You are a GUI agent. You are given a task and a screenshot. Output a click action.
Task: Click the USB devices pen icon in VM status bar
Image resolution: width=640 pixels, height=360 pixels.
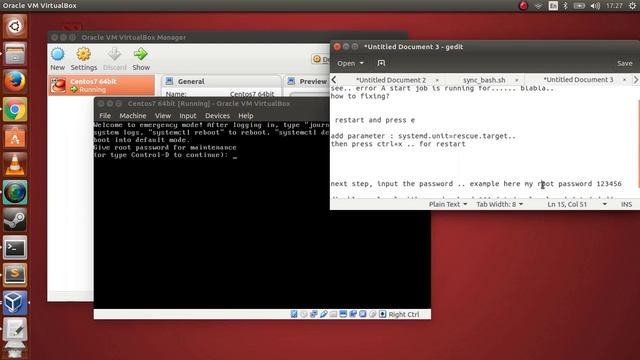(324, 314)
